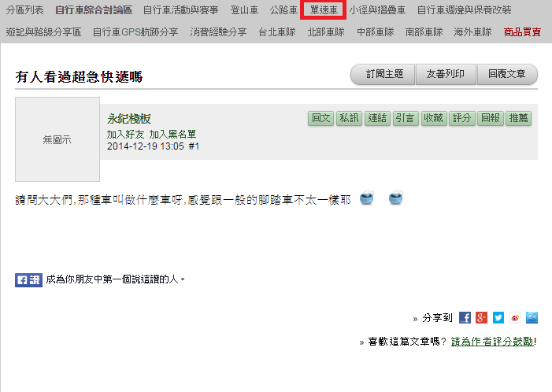Go to 自行車綜合討論區

(94, 10)
